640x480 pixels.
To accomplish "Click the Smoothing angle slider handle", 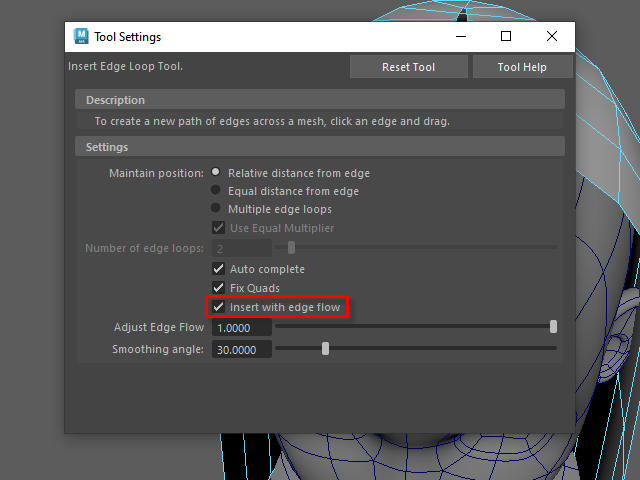I will [325, 348].
